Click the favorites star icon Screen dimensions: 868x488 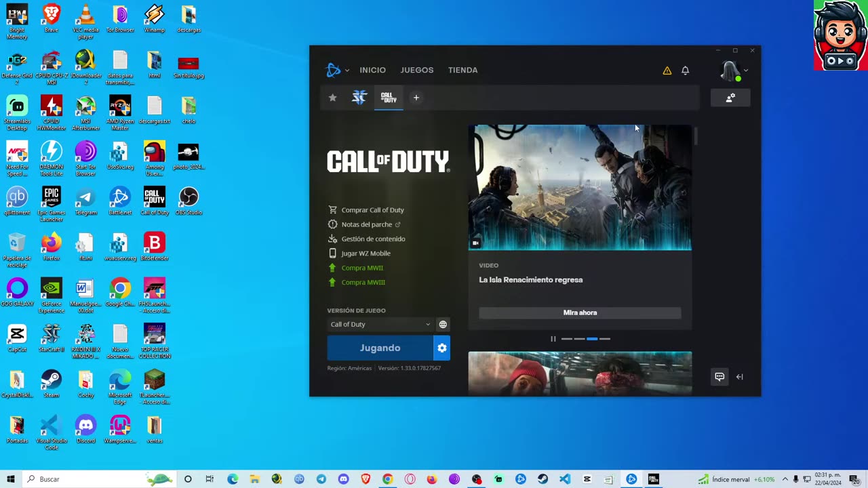point(332,98)
